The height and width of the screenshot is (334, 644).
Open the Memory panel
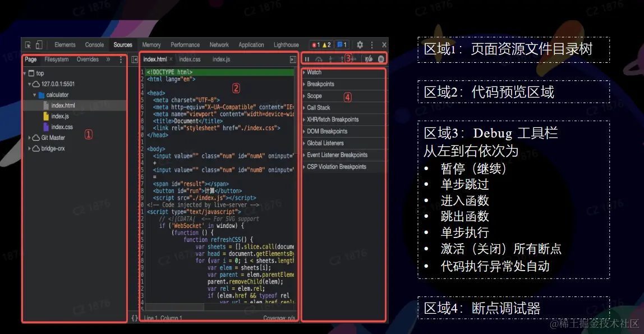point(151,45)
